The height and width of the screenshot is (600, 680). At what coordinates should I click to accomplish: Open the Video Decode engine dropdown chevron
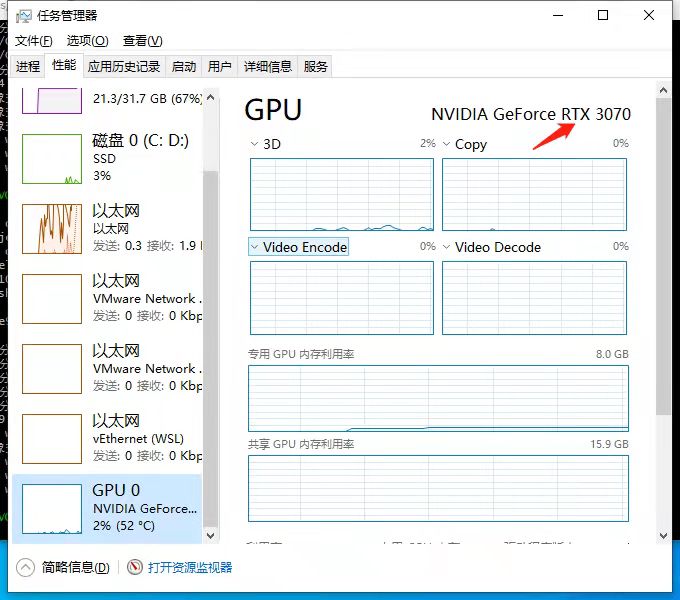pos(446,247)
